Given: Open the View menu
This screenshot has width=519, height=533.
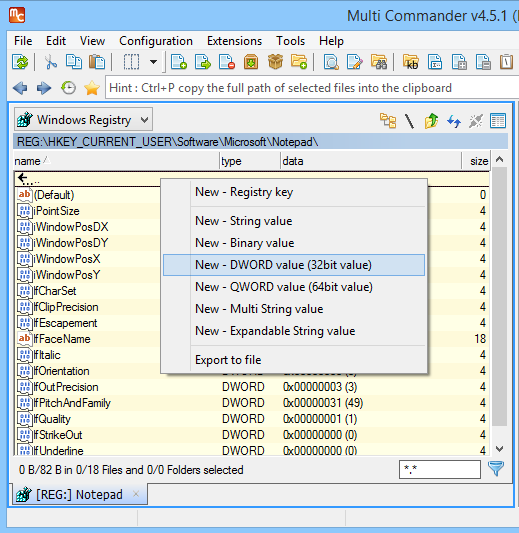Looking at the screenshot, I should [92, 41].
